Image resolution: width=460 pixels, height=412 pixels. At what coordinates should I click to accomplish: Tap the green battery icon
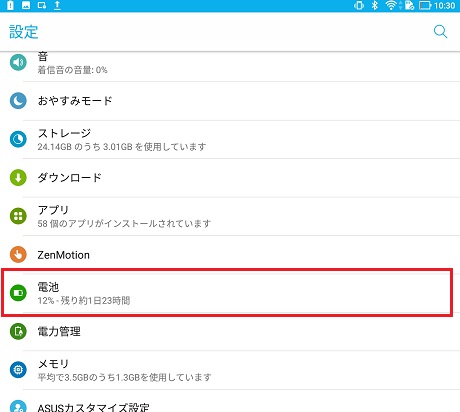pos(18,293)
